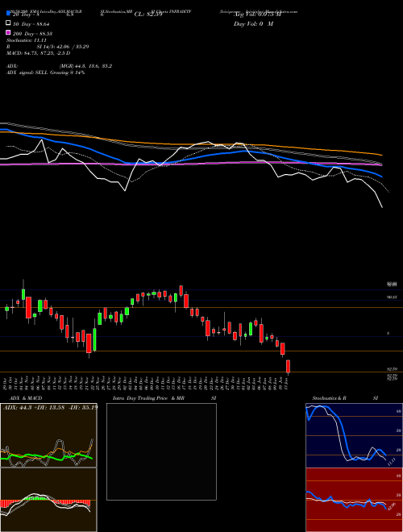This screenshot has width=403, height=532.
Task: Click the last red candlestick near 82.59
Action: point(289,367)
